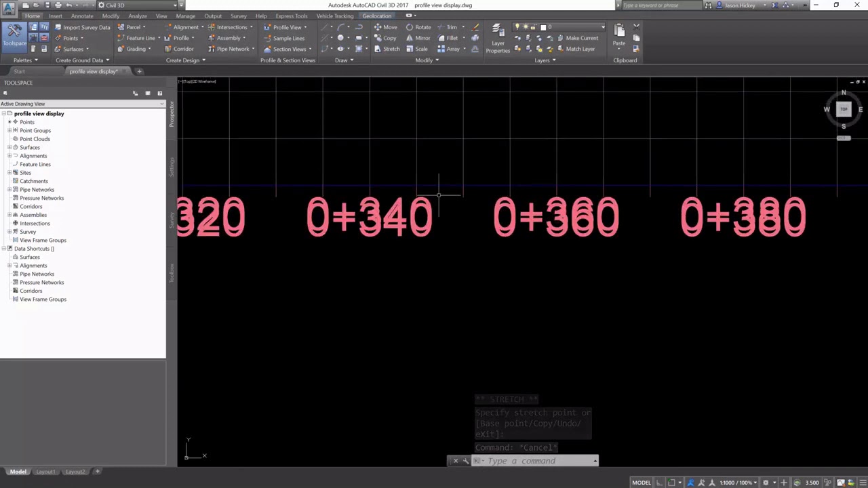Expand the Pipe Networks tree node
This screenshot has height=488, width=868.
click(9, 189)
